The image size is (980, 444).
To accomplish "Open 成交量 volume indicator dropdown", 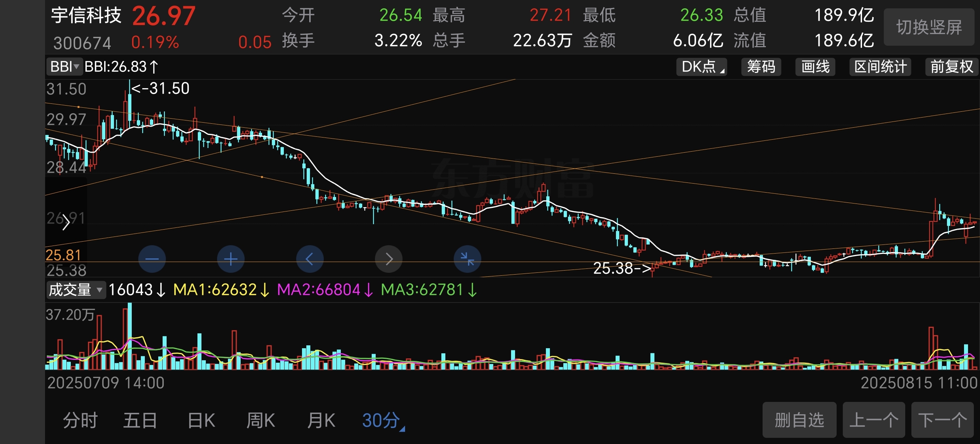I will pos(76,290).
